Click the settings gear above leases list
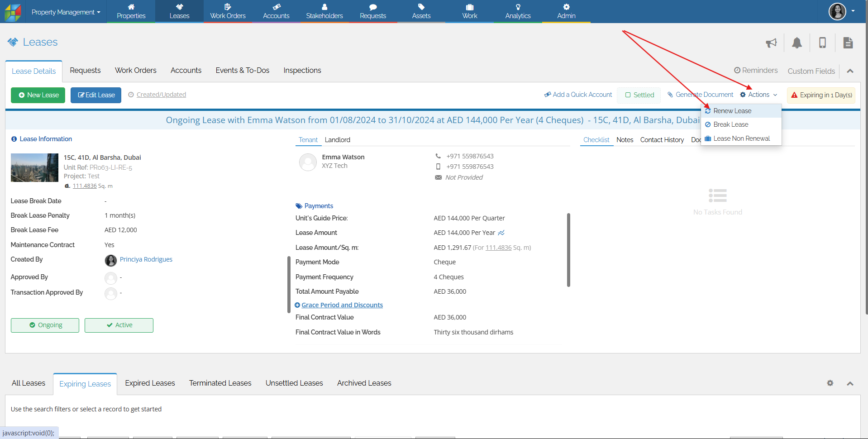 (x=830, y=383)
